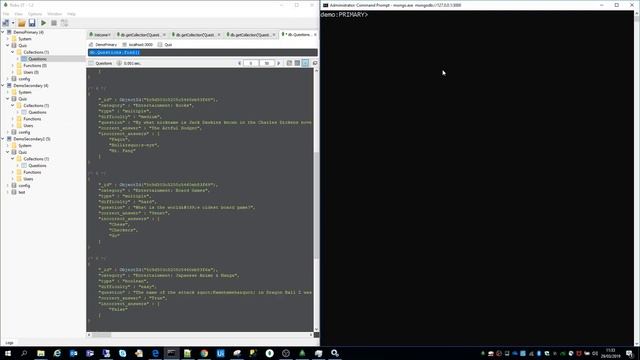The image size is (640, 360).
Task: Collapse the DemoSecondary (4) connection node
Action: [x=3, y=85]
